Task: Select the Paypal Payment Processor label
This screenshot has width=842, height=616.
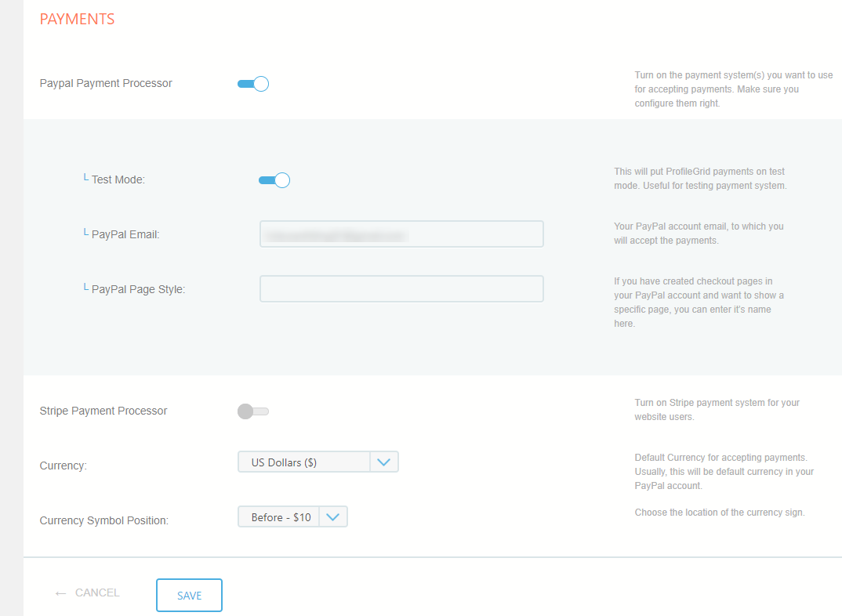Action: pos(106,83)
